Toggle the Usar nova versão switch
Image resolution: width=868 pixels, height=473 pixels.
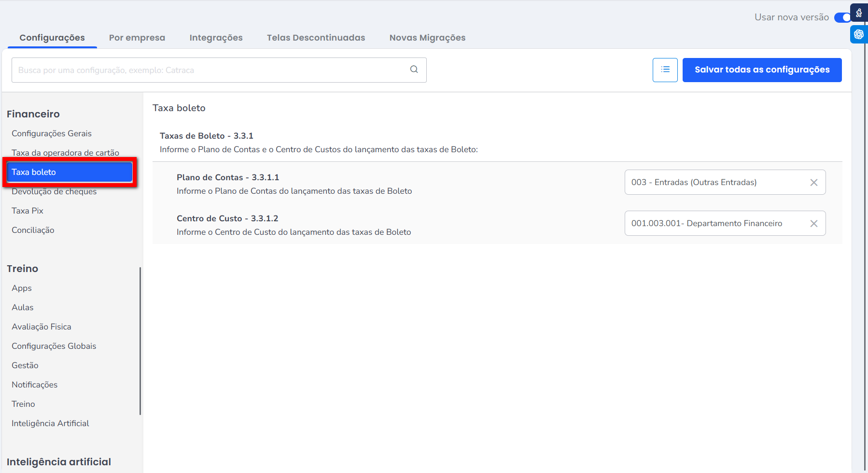pyautogui.click(x=842, y=17)
